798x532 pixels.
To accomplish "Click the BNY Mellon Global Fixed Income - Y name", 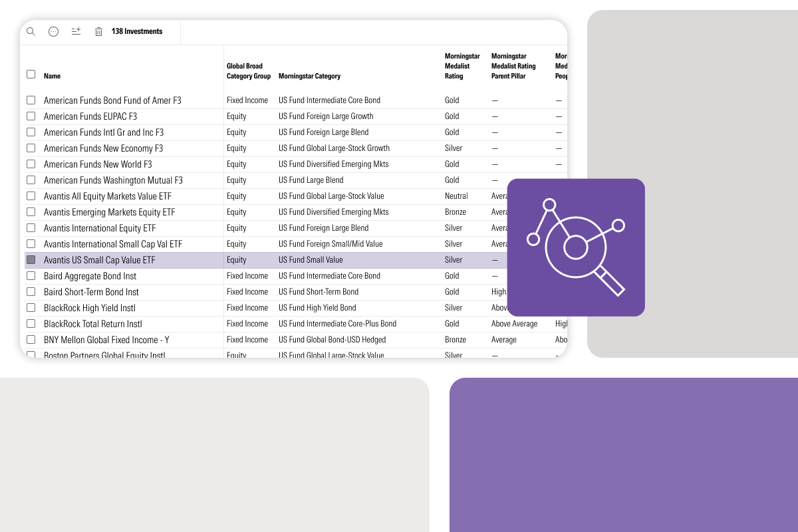I will point(106,340).
